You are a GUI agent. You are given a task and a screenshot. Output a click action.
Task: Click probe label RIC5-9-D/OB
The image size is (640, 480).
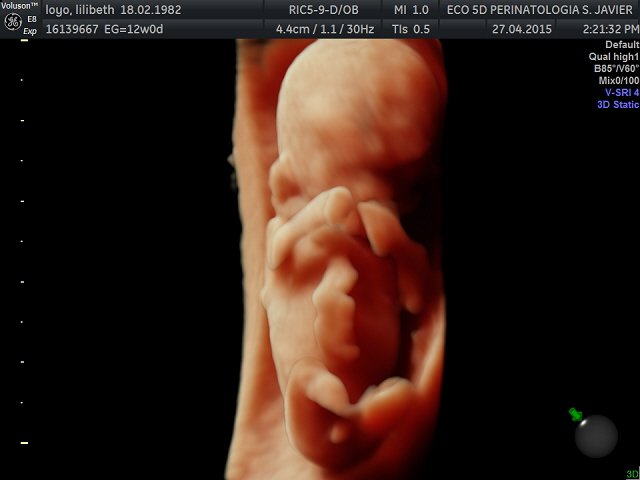(x=323, y=10)
